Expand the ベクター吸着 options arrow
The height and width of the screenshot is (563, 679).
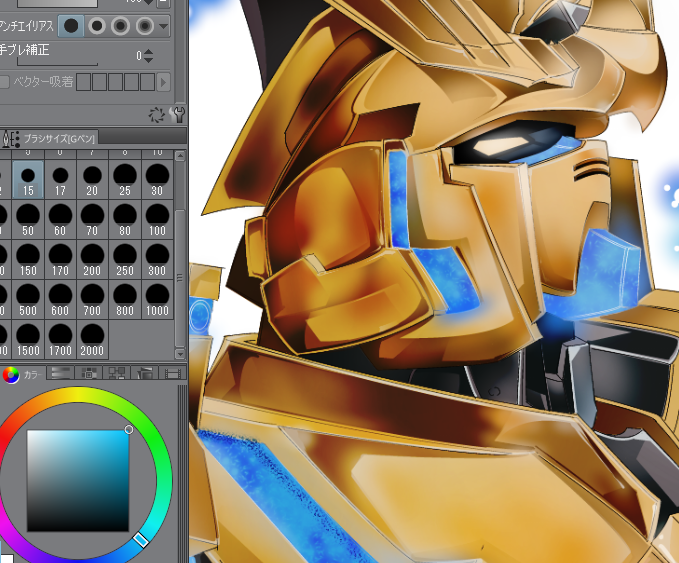pos(163,82)
